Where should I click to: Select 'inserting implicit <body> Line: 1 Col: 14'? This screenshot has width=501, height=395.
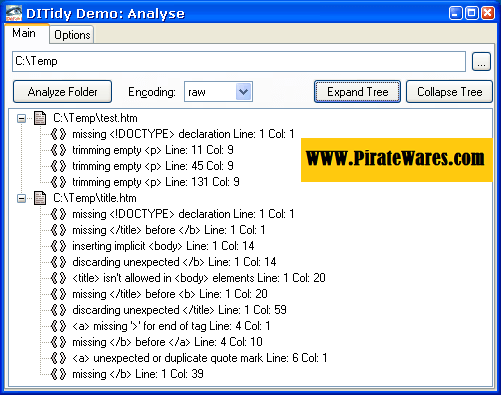(163, 246)
